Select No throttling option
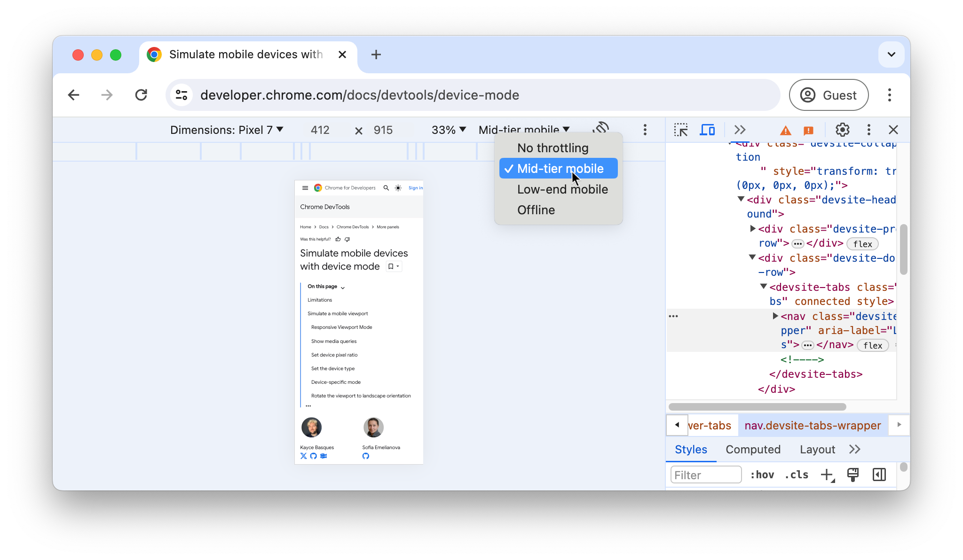This screenshot has height=560, width=963. 553,148
